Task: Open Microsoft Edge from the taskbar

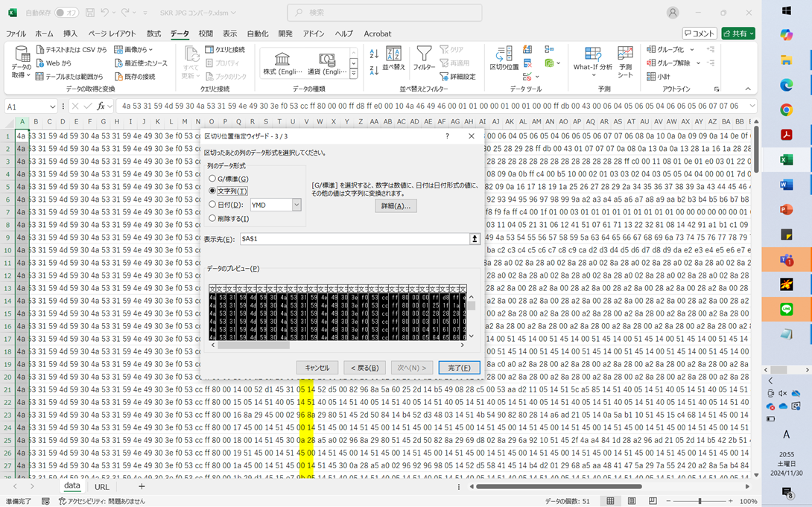Action: click(786, 85)
